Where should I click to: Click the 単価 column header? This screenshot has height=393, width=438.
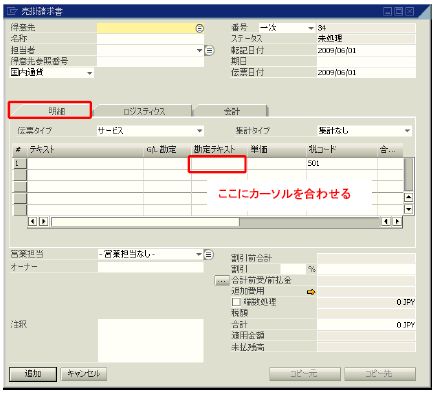coord(277,150)
